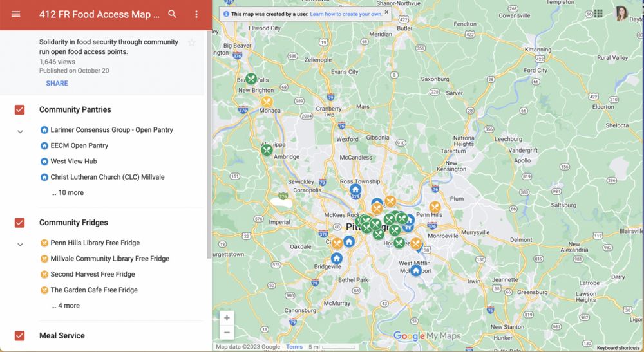Screen dimensions: 644x352
Task: Star this map with the star icon
Action: [191, 42]
